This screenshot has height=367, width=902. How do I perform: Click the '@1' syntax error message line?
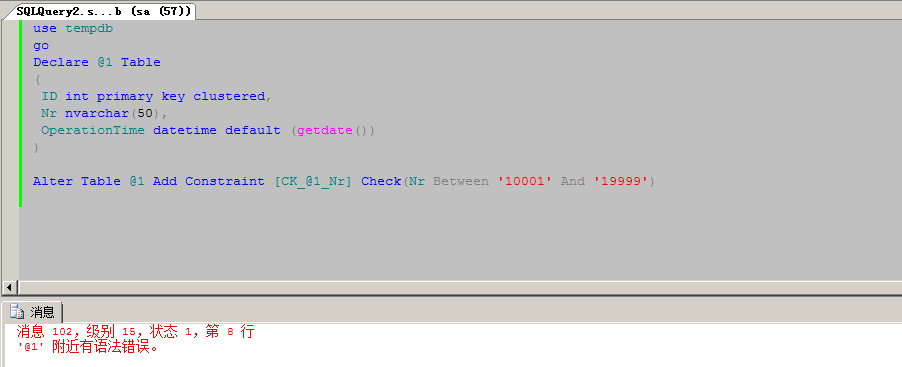click(x=88, y=347)
